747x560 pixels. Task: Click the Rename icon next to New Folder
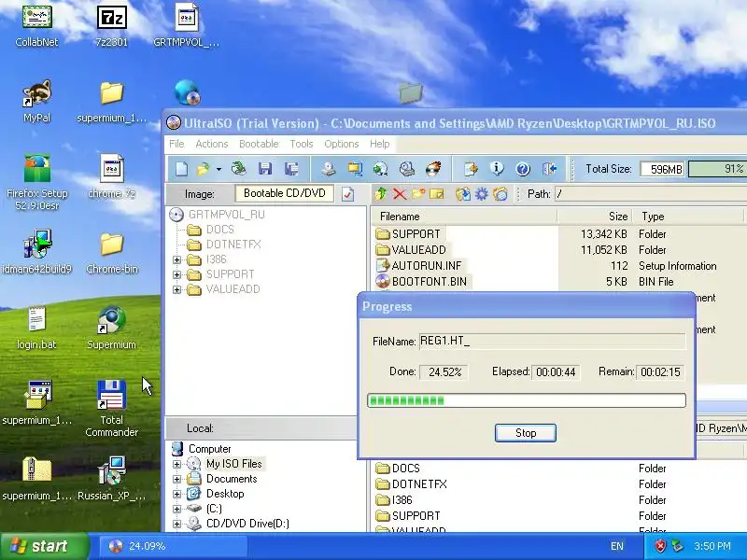(436, 194)
